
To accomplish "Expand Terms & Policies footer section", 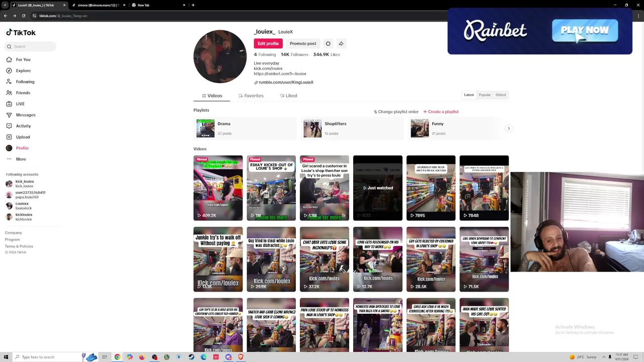I will tap(19, 246).
